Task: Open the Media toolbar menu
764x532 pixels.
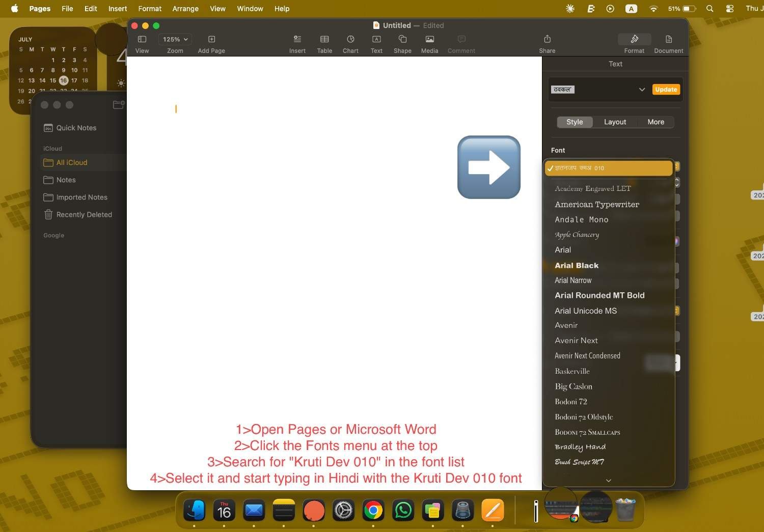Action: (429, 39)
